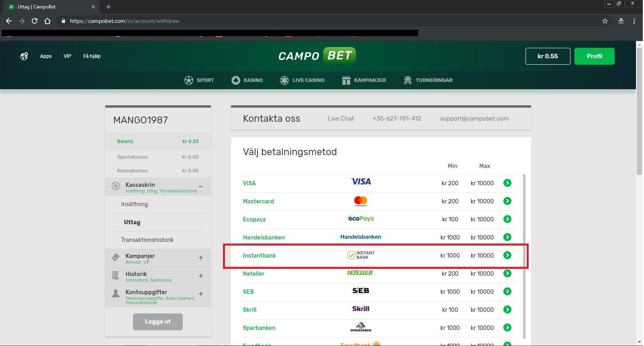The width and height of the screenshot is (644, 346).
Task: Click the globe language icon in header
Action: point(24,56)
